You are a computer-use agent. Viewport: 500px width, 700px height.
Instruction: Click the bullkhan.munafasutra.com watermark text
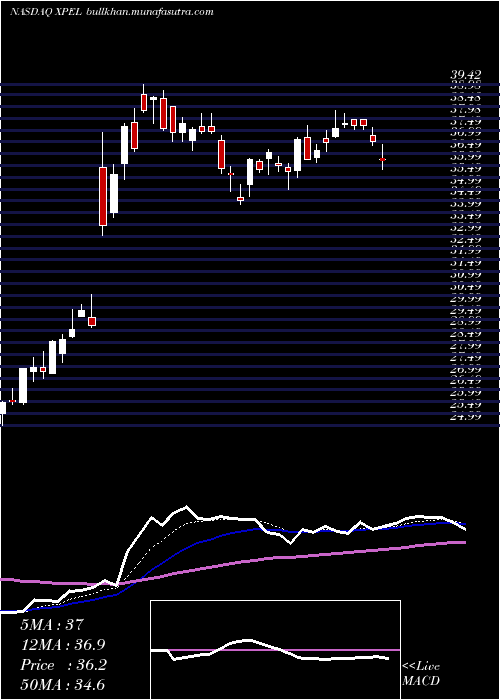149,12
